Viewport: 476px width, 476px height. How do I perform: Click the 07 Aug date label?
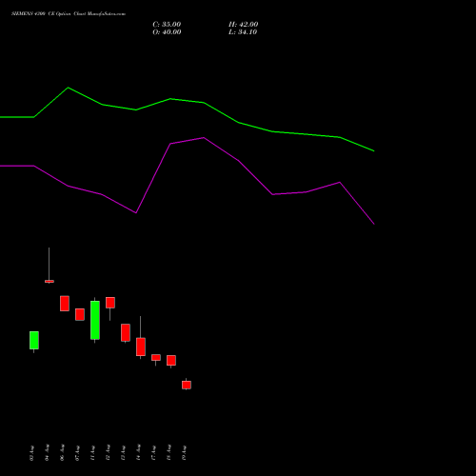point(77,453)
